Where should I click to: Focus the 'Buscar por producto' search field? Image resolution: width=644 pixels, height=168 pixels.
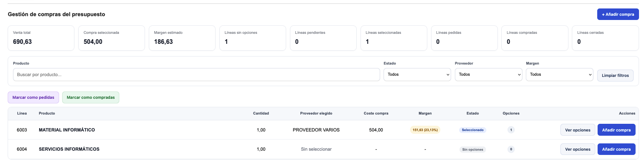[x=196, y=75]
